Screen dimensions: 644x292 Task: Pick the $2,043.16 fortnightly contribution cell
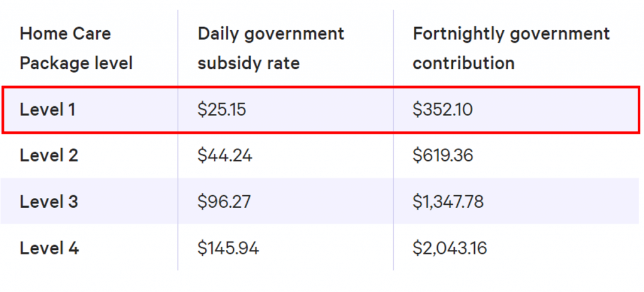(450, 248)
